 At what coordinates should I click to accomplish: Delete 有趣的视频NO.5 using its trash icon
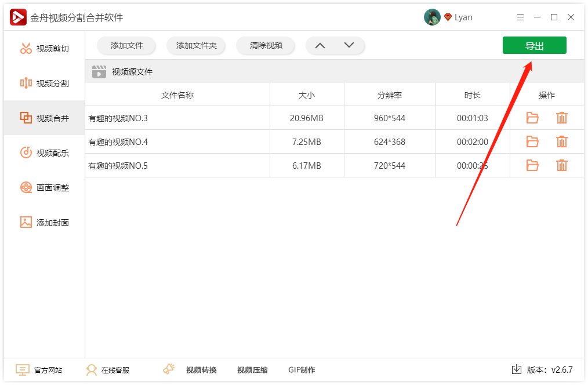tap(561, 165)
